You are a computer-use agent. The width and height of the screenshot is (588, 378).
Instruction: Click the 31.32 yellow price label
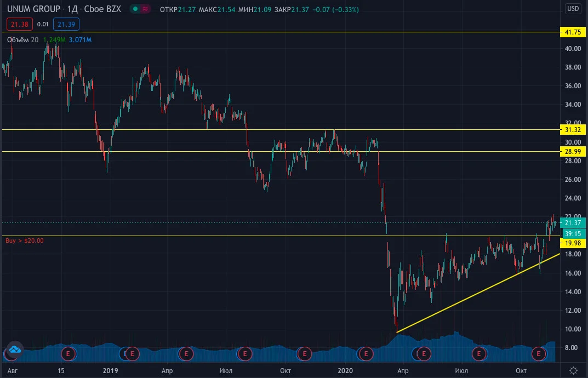(573, 130)
